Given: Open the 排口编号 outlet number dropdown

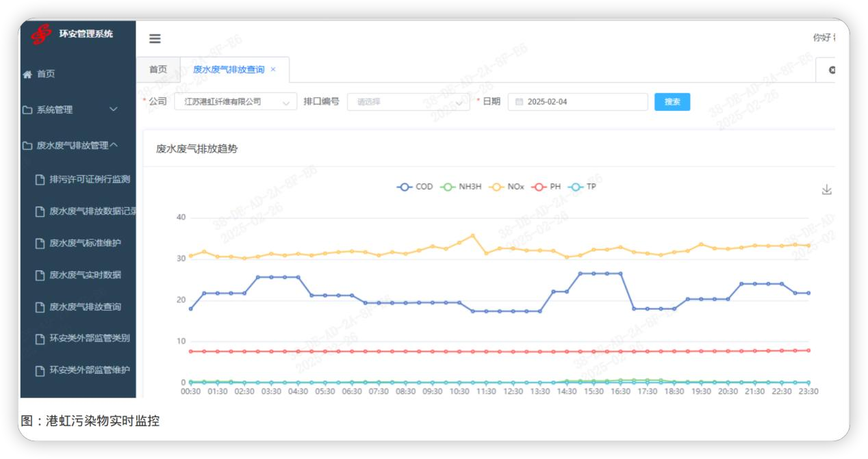Looking at the screenshot, I should click(x=408, y=102).
